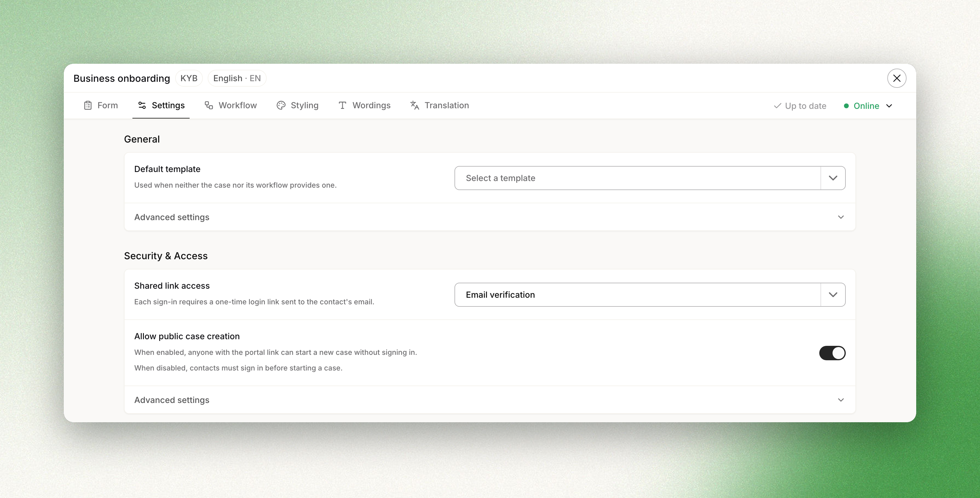Switch to the Form tab
980x498 pixels.
[101, 105]
